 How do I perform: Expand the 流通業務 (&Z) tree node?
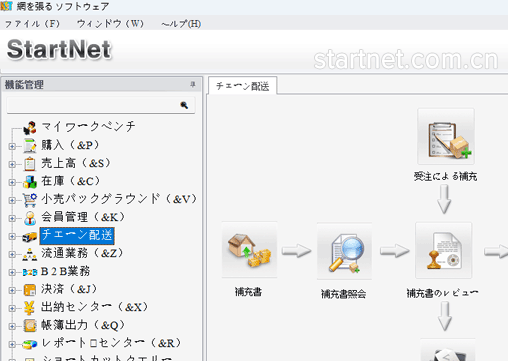point(12,254)
